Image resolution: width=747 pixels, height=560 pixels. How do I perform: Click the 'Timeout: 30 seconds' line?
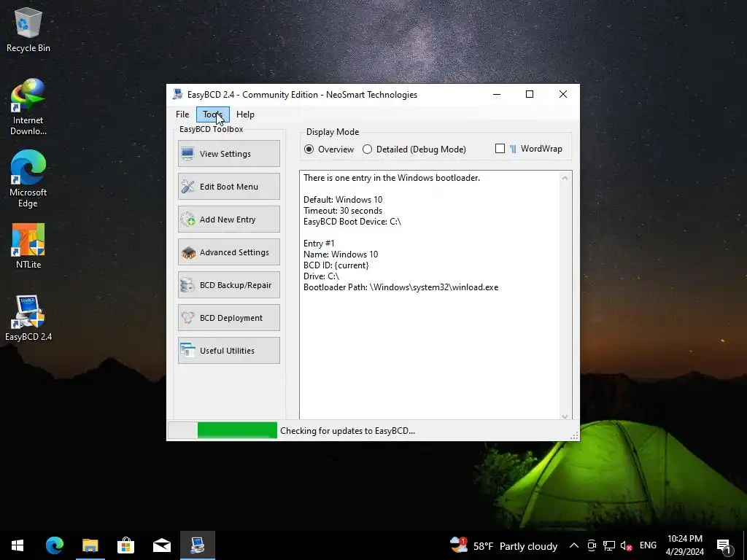click(x=343, y=211)
